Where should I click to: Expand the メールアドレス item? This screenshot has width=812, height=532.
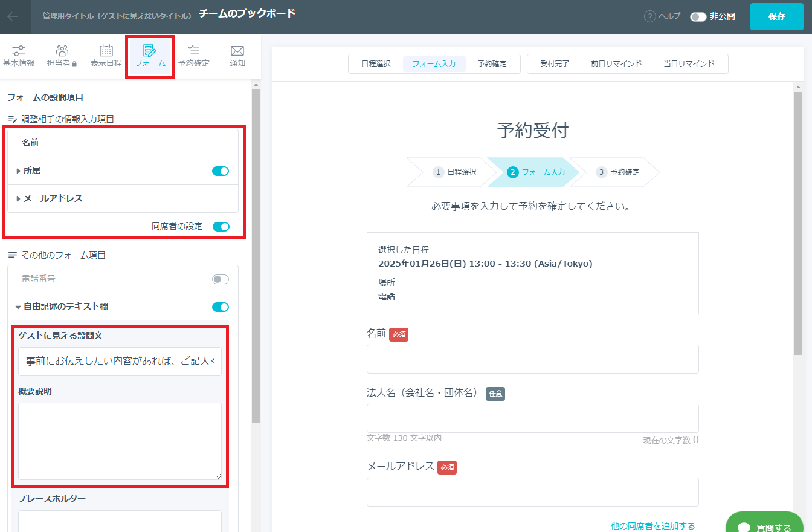click(19, 199)
